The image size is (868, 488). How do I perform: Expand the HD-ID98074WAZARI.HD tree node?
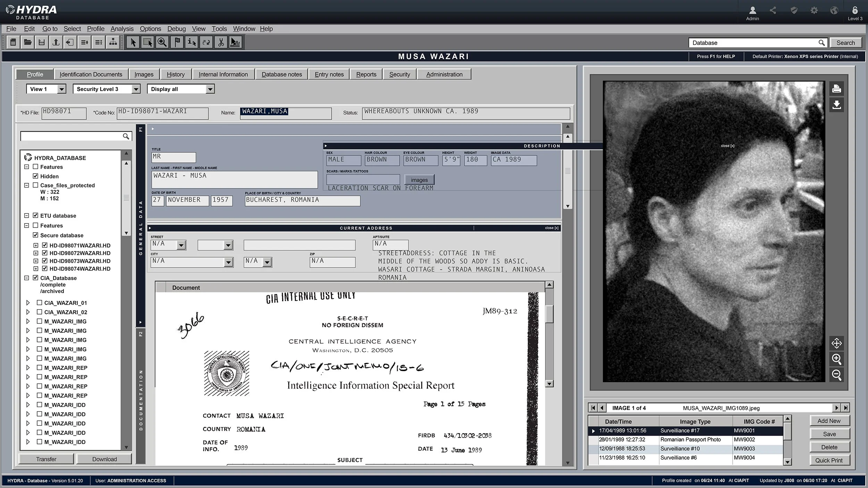36,269
